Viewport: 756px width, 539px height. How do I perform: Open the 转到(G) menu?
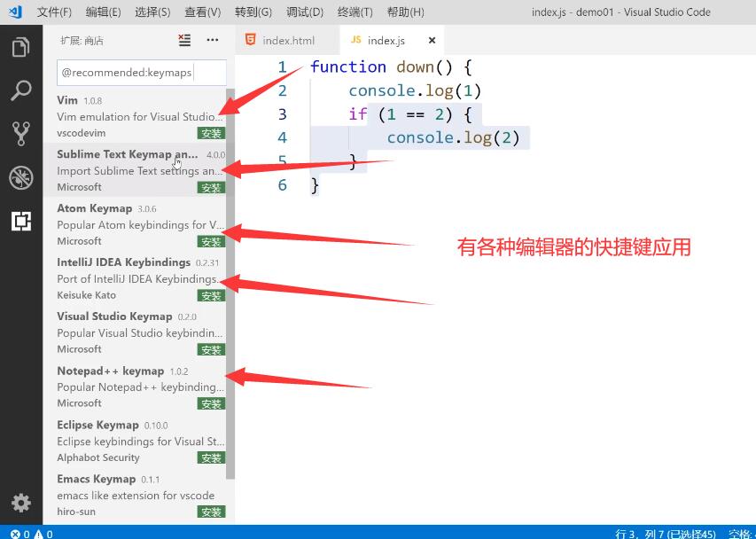click(253, 12)
